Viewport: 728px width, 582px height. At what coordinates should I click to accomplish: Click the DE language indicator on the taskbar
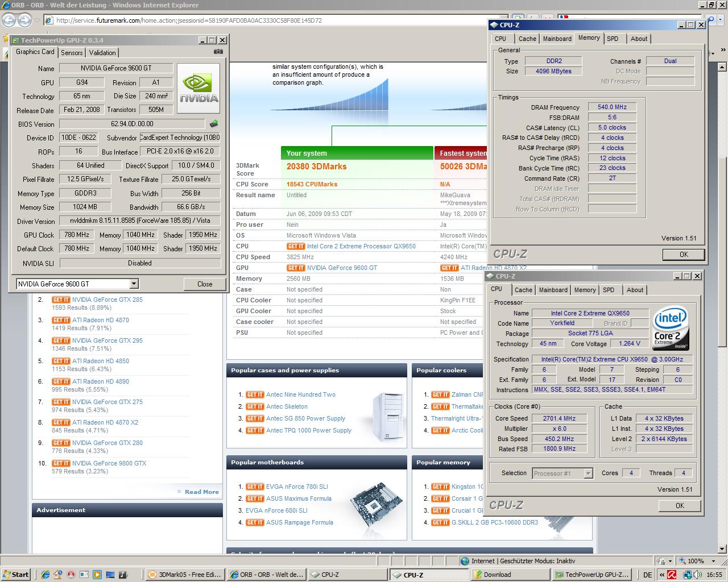[x=647, y=575]
